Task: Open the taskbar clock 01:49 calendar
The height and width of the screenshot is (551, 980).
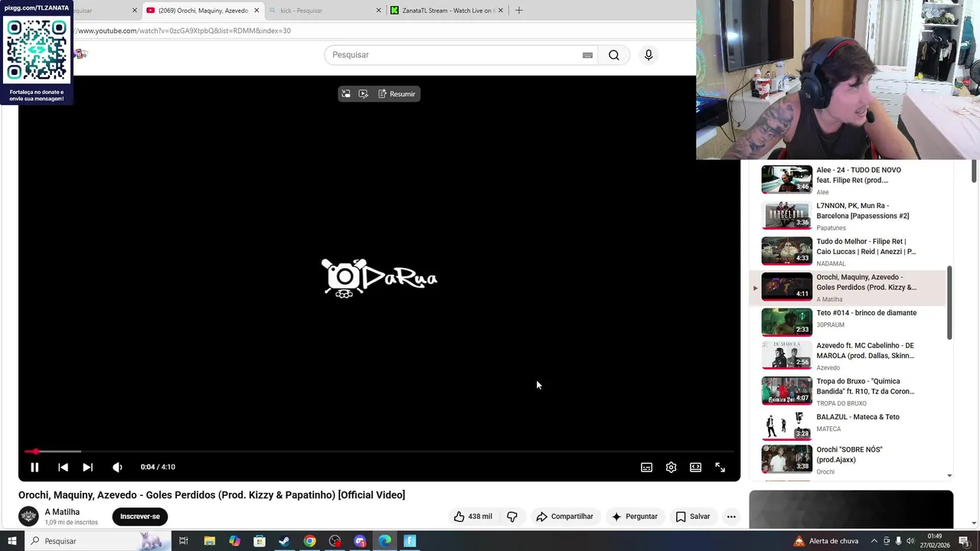Action: [936, 541]
